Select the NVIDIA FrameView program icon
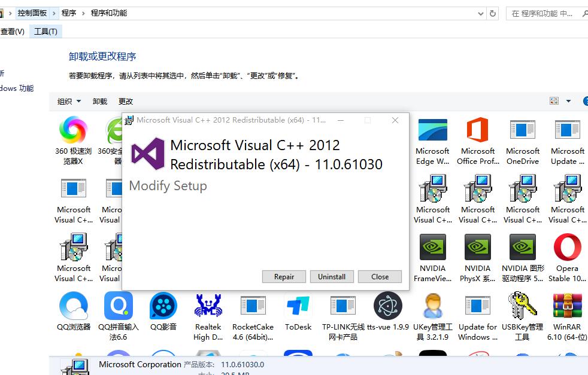The height and width of the screenshot is (375, 588). (433, 247)
